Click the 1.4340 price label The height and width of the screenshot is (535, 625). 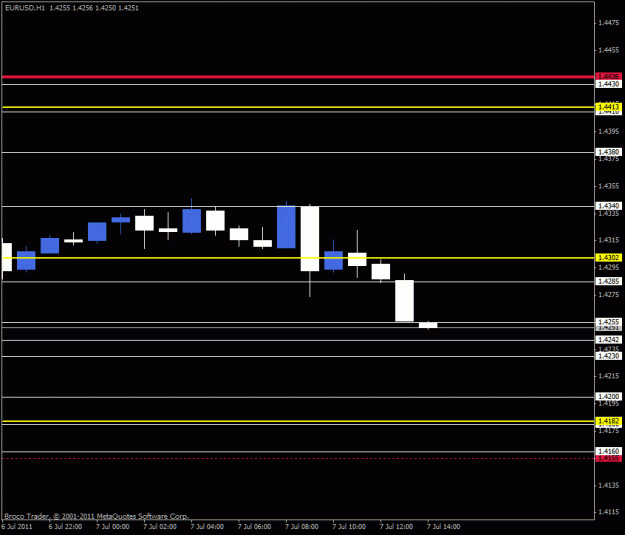point(609,206)
